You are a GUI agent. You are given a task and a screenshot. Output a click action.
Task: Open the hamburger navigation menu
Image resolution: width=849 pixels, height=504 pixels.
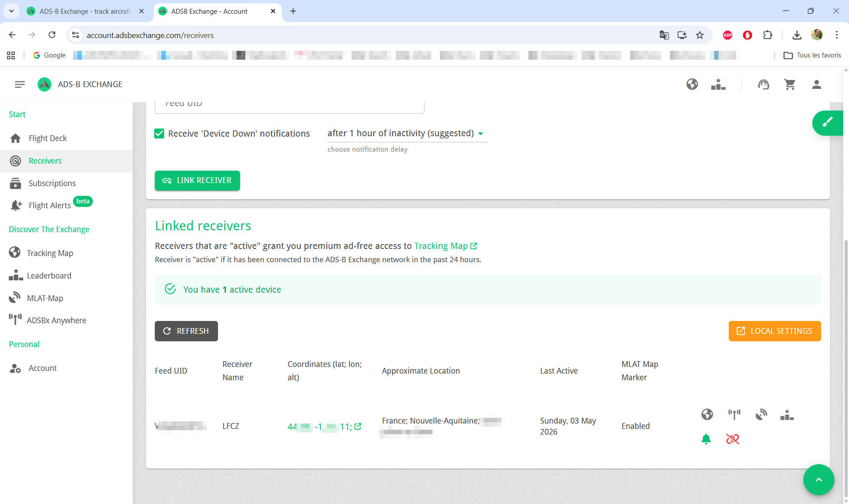coord(19,84)
